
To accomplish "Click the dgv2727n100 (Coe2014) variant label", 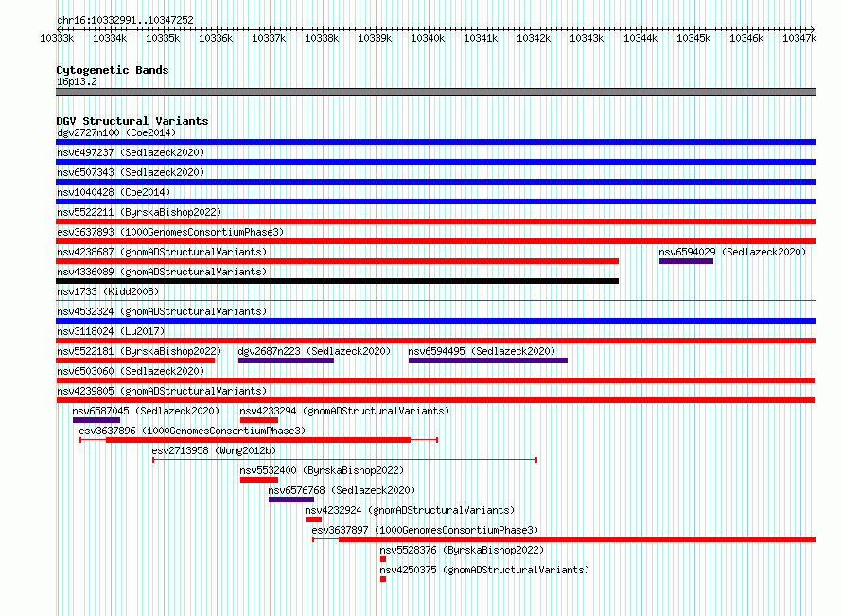I will tap(116, 132).
